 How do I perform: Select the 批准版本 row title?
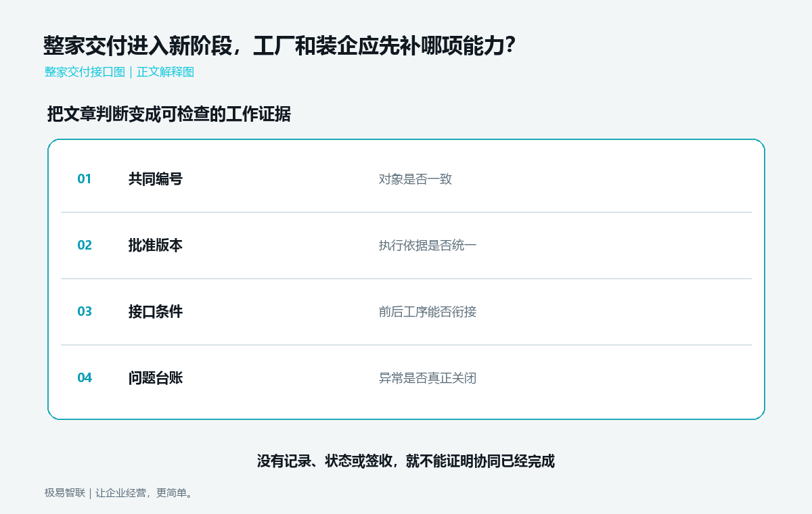pos(156,246)
